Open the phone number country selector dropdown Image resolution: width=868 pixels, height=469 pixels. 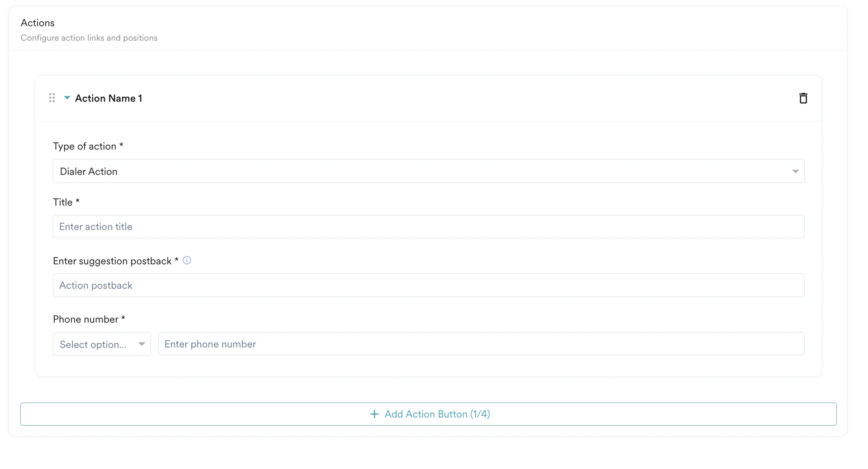[101, 344]
